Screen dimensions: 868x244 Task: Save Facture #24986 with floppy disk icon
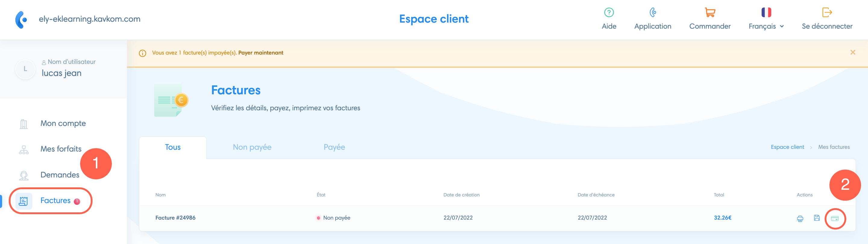click(817, 218)
